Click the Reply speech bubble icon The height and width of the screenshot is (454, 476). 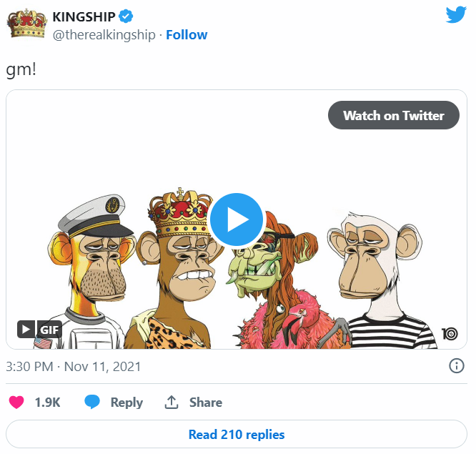click(92, 403)
